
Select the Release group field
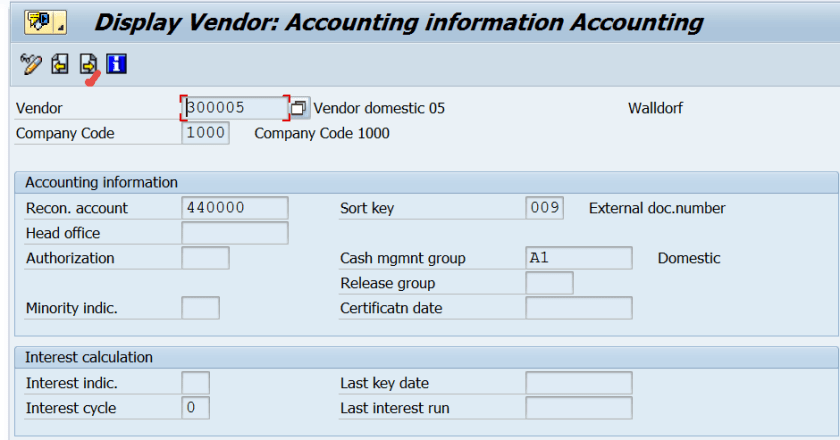[549, 283]
